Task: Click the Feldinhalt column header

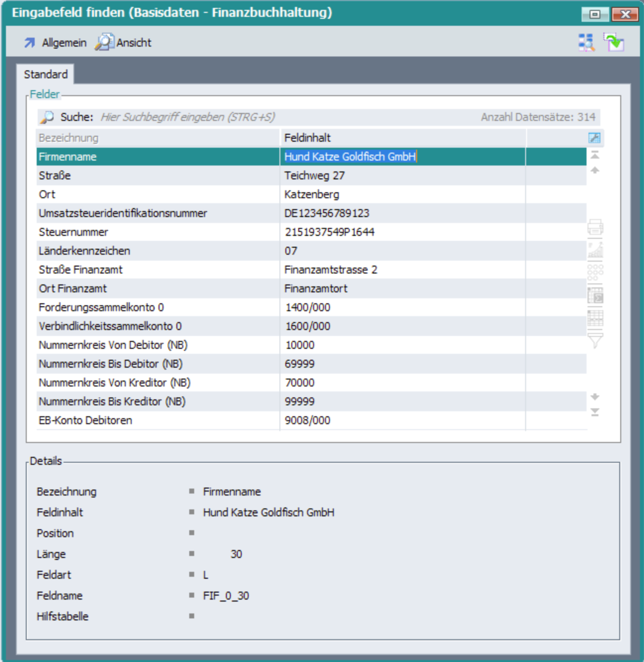Action: point(402,138)
